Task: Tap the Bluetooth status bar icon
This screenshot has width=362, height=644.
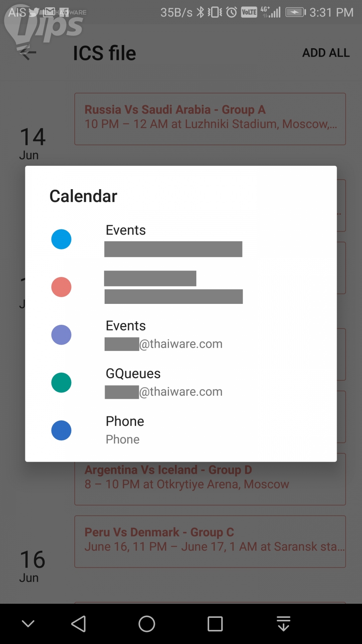Action: (x=200, y=12)
